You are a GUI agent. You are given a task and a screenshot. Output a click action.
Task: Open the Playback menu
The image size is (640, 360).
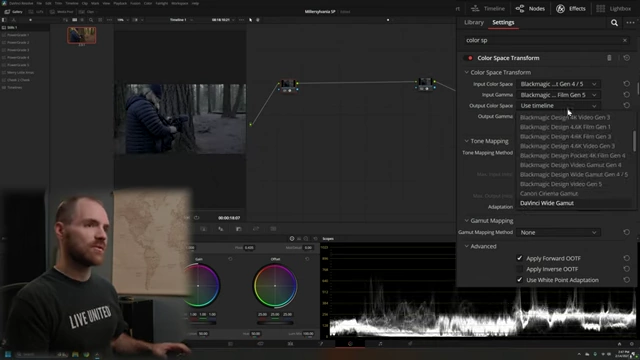pyautogui.click(x=120, y=3)
